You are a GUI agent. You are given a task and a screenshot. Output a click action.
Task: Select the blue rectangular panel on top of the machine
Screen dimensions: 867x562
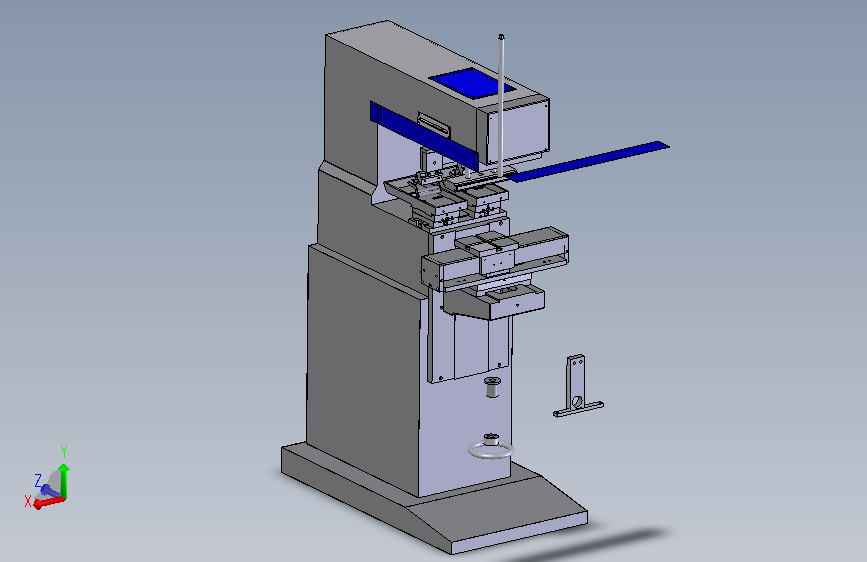pyautogui.click(x=472, y=83)
